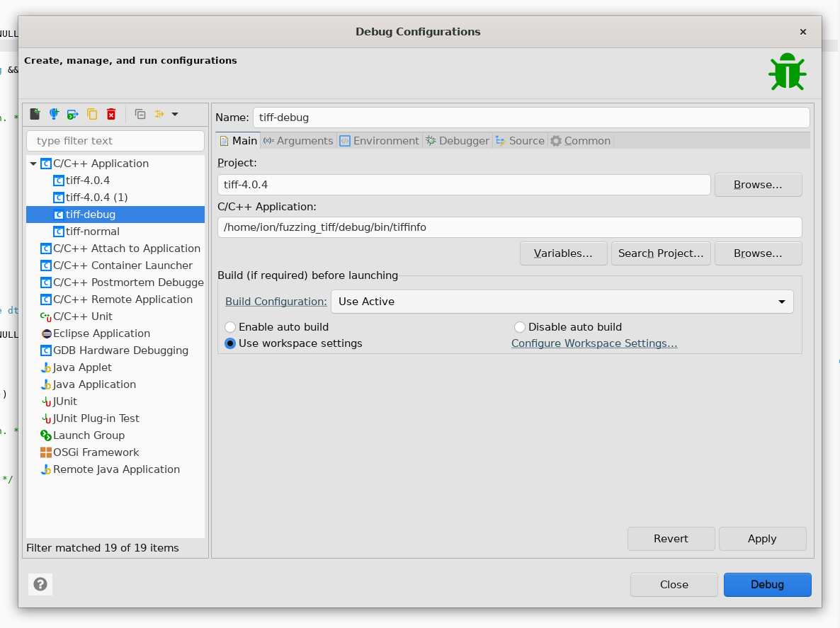Viewport: 840px width, 628px height.
Task: Open the Use Active build configuration dropdown
Action: [x=562, y=302]
